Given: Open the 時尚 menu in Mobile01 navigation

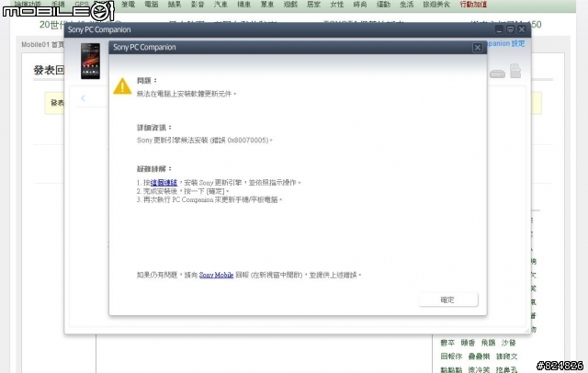Looking at the screenshot, I should 360,5.
